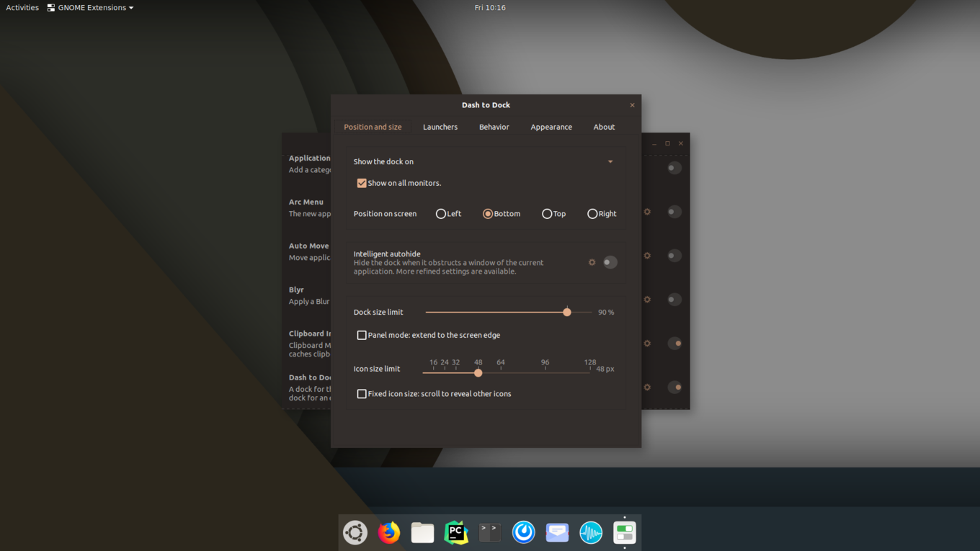Disable Dash to Dock extension switch

(x=674, y=388)
